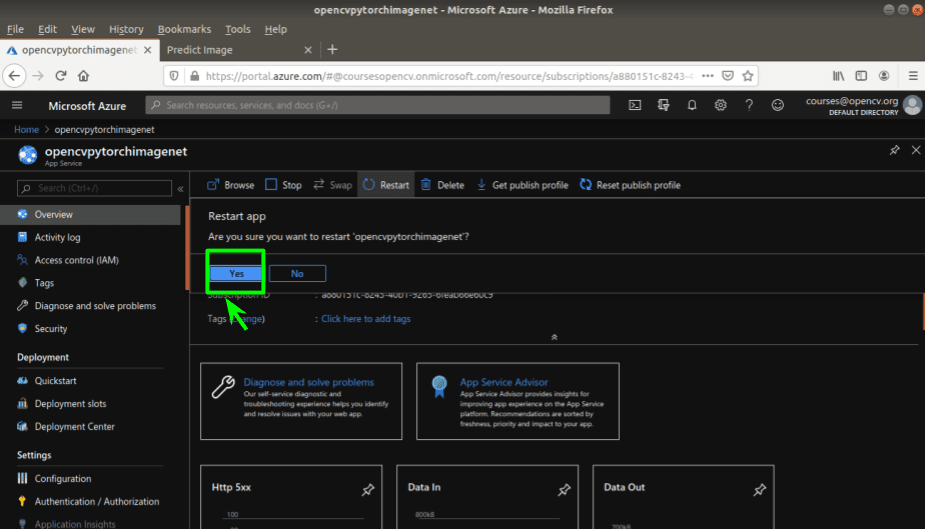Toggle the Firefox sidebar view
This screenshot has height=529, width=925.
pos(861,75)
